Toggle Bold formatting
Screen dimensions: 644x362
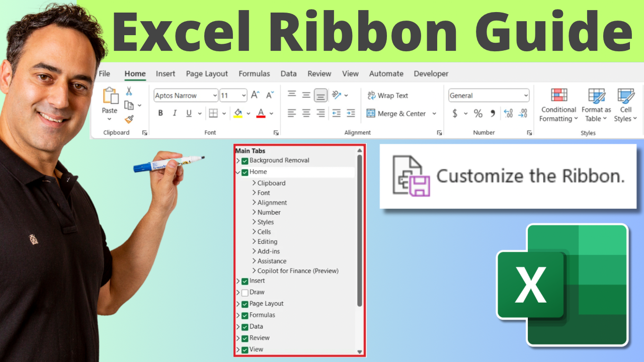pos(160,113)
